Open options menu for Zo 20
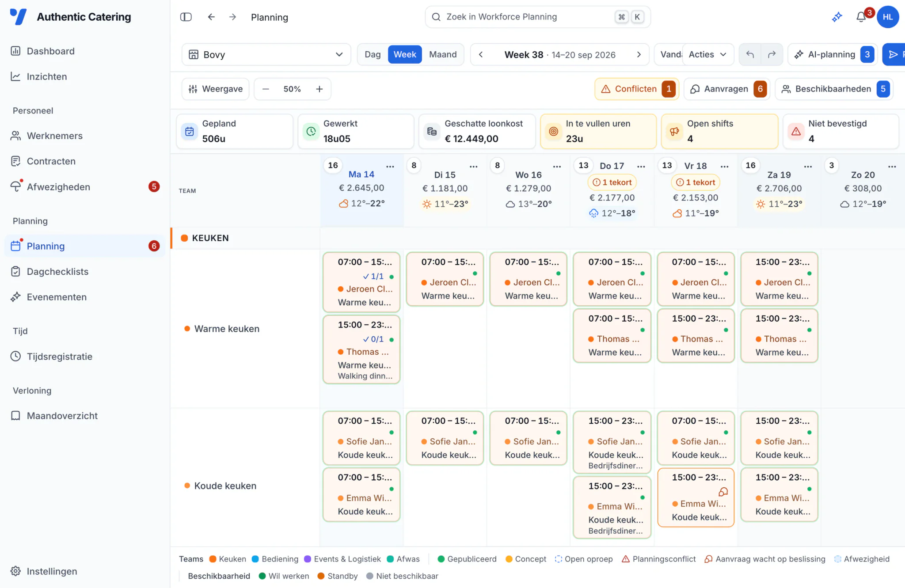Image resolution: width=905 pixels, height=588 pixels. click(892, 167)
